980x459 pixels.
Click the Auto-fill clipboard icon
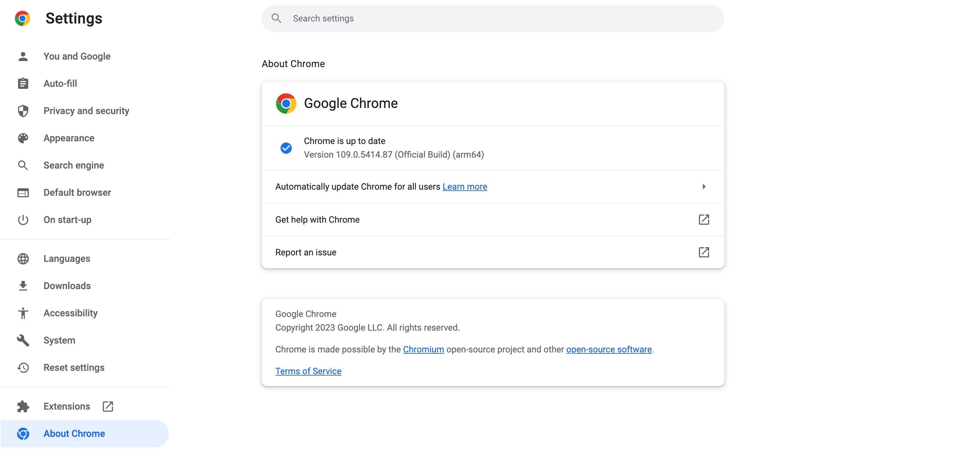coord(23,83)
